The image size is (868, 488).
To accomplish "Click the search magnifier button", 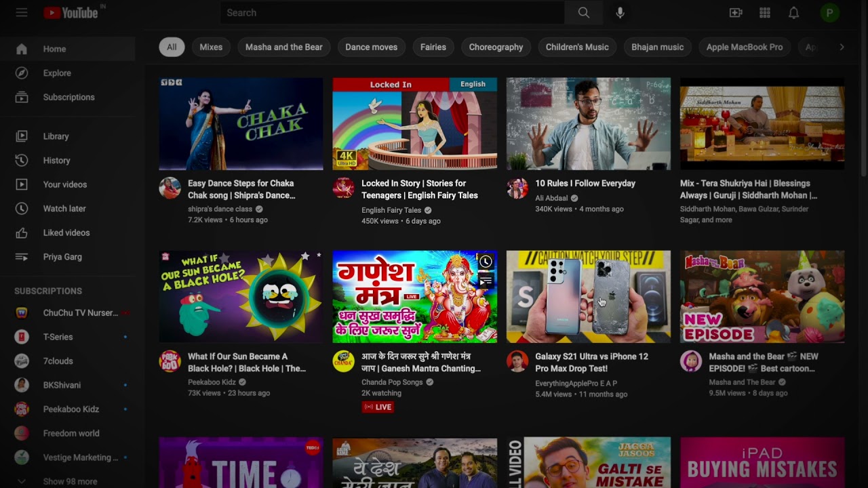I will [x=584, y=13].
